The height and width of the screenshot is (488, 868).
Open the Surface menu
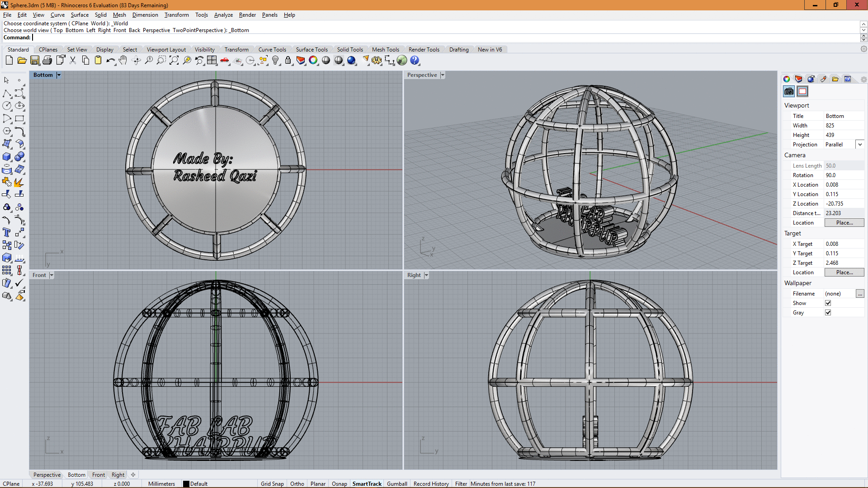80,15
